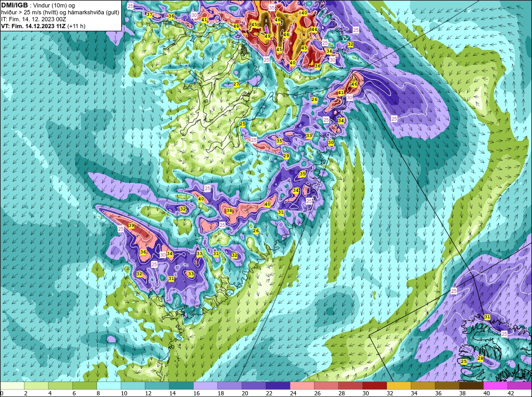Image resolution: width=532 pixels, height=397 pixels.
Task: Click the legend scale tick label 0
Action: (2, 393)
